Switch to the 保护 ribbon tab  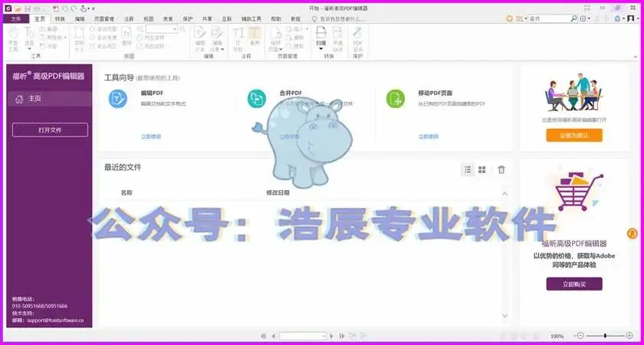(188, 19)
